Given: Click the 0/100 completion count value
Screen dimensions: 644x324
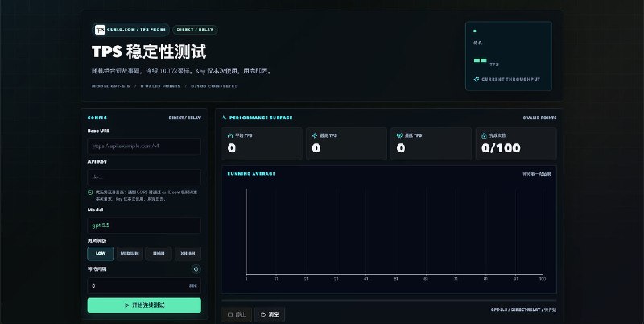Looking at the screenshot, I should (501, 148).
